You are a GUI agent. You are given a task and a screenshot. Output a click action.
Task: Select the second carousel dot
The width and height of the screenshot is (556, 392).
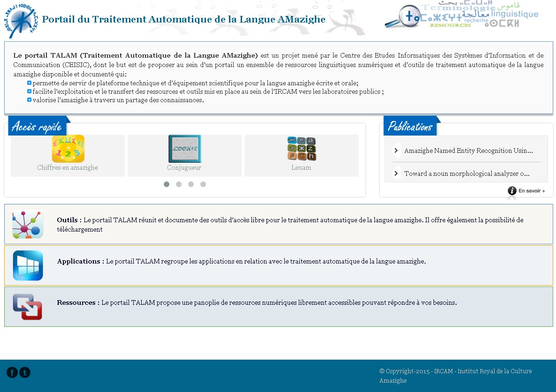[x=179, y=184]
